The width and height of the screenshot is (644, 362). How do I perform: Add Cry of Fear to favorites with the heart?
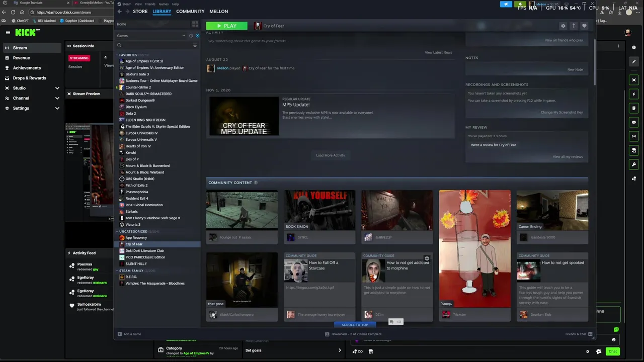(x=584, y=26)
